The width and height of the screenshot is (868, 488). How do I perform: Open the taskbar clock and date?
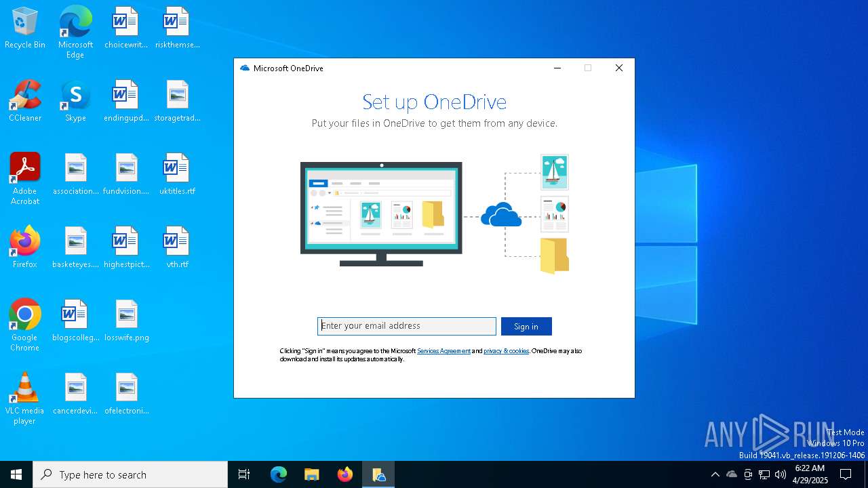coord(810,474)
